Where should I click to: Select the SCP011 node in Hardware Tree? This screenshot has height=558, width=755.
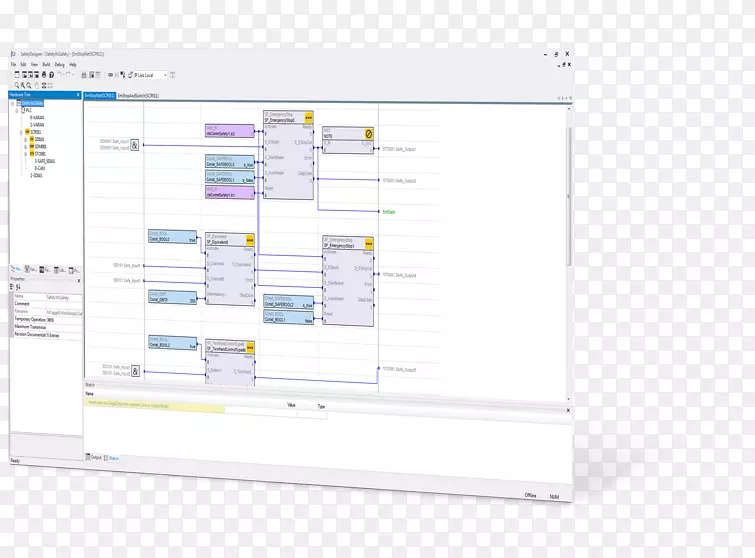[36, 131]
